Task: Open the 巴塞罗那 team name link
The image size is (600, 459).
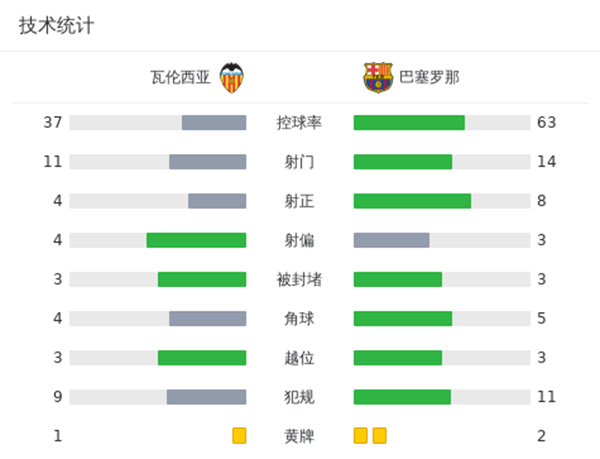Action: (x=430, y=77)
